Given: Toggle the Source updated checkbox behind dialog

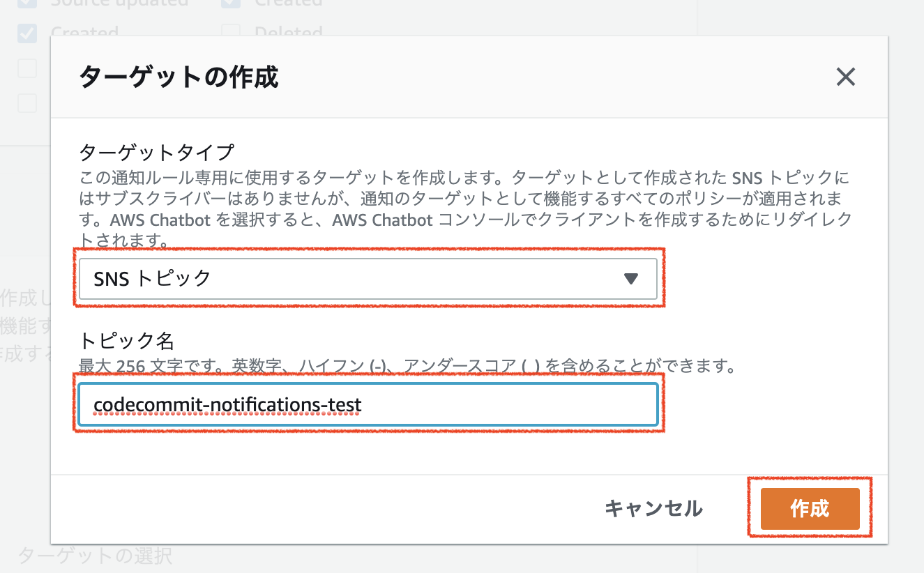Looking at the screenshot, I should click(x=27, y=3).
